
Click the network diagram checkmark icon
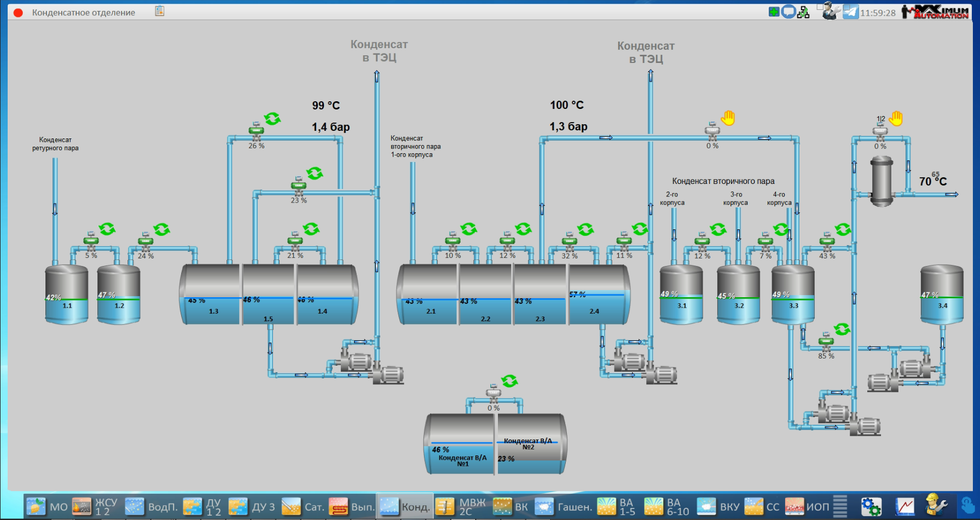pos(803,12)
